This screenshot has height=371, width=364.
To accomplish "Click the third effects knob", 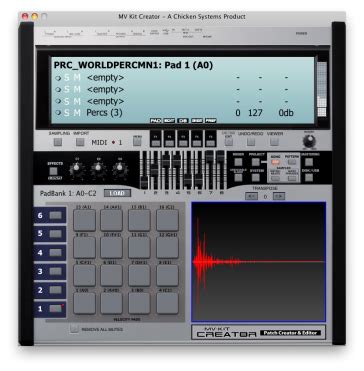I will tap(120, 169).
